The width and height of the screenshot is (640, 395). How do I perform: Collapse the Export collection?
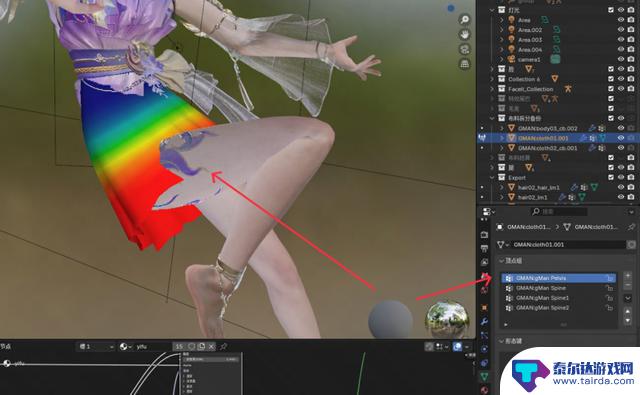click(x=492, y=178)
